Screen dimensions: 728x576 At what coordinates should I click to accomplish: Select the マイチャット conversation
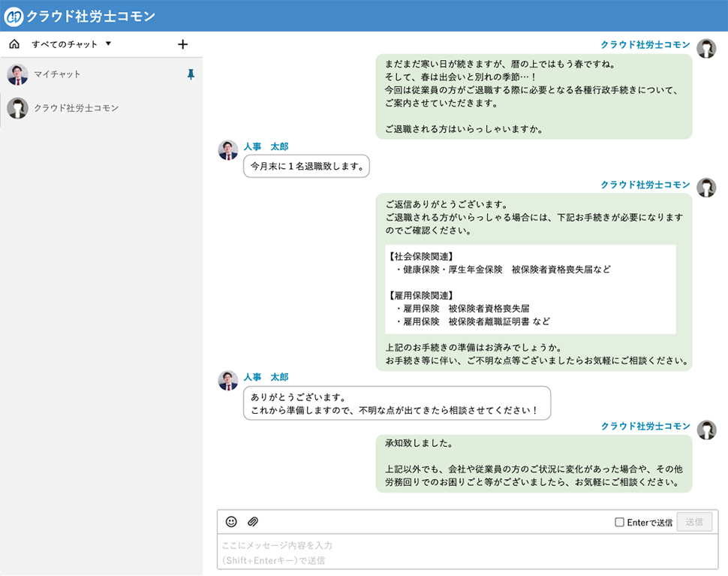pyautogui.click(x=57, y=74)
